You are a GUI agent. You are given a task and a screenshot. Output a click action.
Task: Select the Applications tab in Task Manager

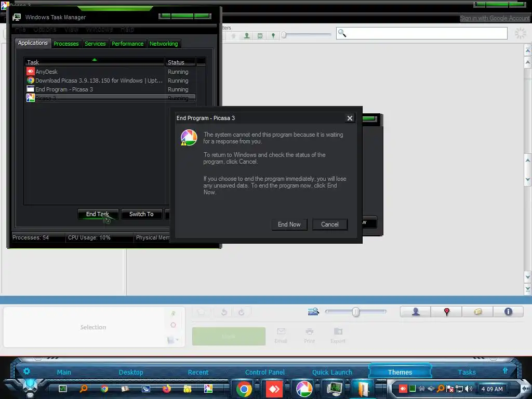pos(33,43)
